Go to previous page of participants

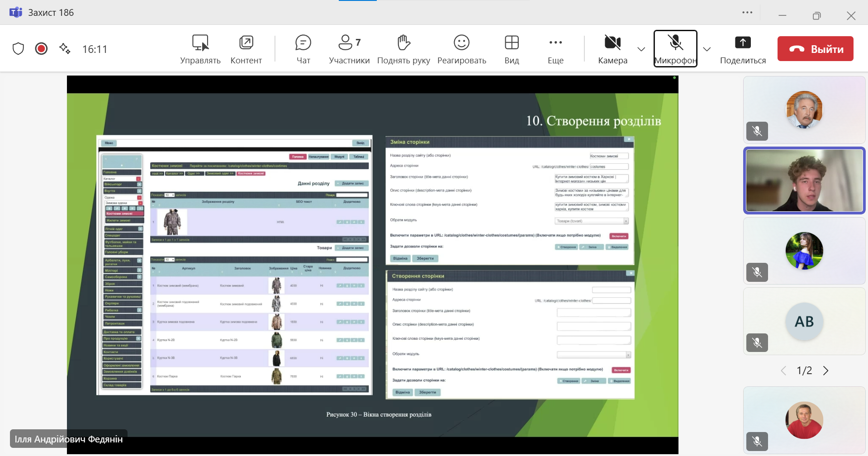(x=783, y=370)
